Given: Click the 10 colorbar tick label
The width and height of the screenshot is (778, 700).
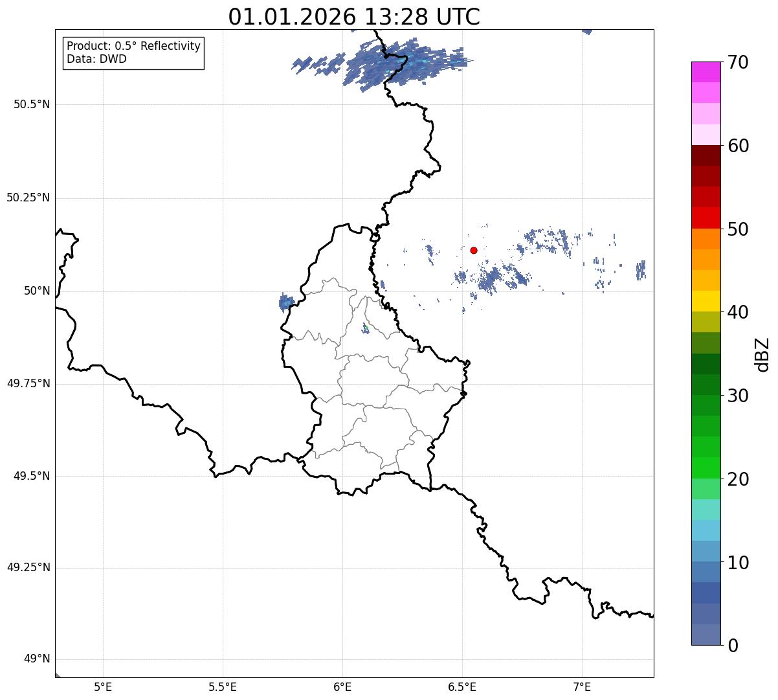Looking at the screenshot, I should 738,562.
